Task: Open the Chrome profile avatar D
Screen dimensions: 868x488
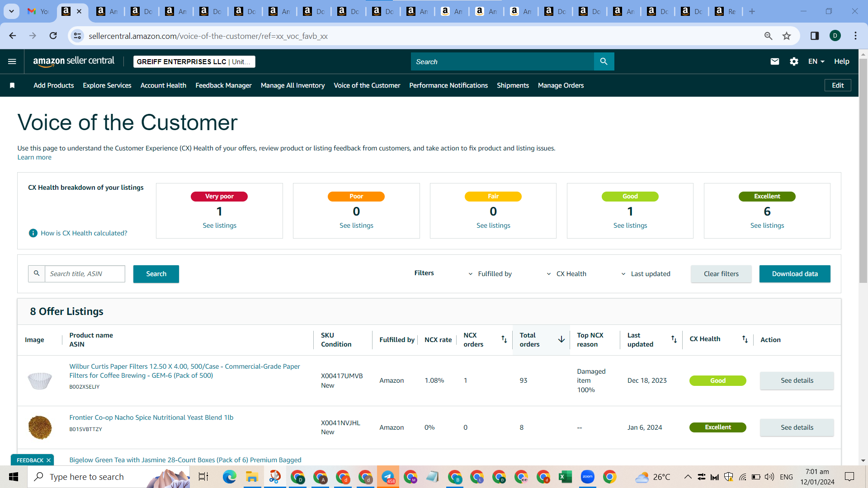Action: click(835, 36)
